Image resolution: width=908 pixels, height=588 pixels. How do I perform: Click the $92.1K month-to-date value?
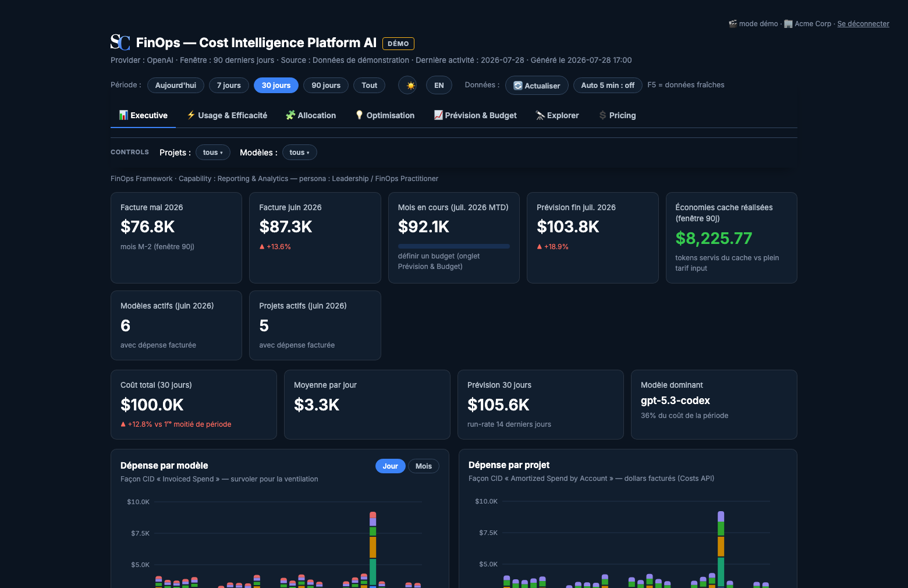tap(424, 226)
